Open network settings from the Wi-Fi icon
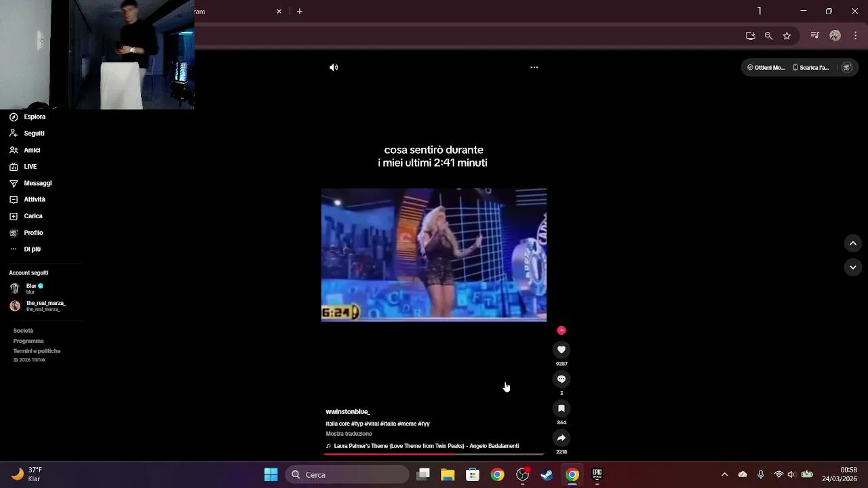 coord(778,474)
